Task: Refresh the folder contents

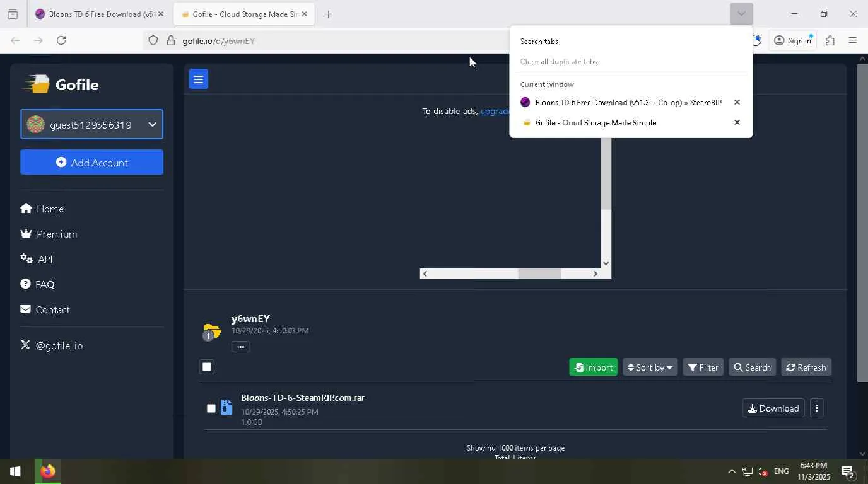Action: point(806,367)
